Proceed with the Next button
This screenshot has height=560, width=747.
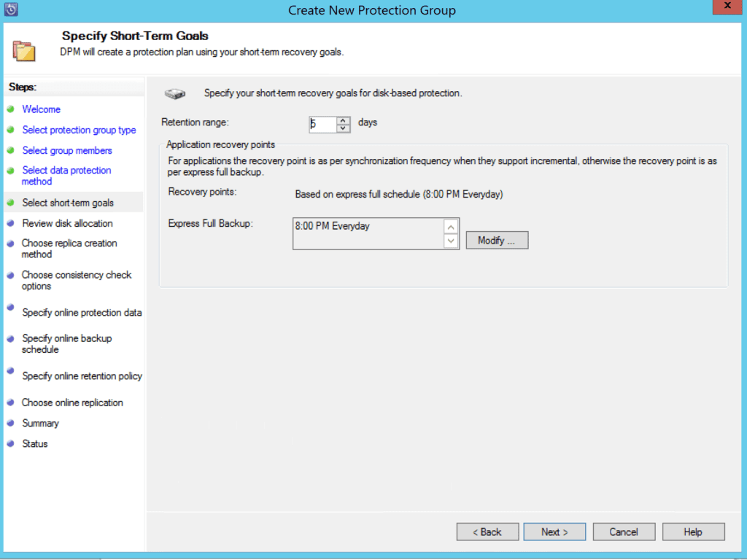(x=554, y=532)
